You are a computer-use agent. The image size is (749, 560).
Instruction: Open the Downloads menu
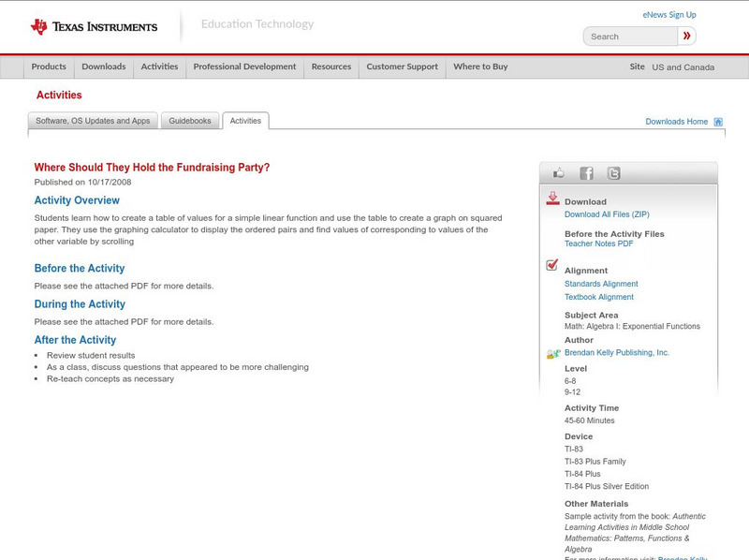click(104, 66)
